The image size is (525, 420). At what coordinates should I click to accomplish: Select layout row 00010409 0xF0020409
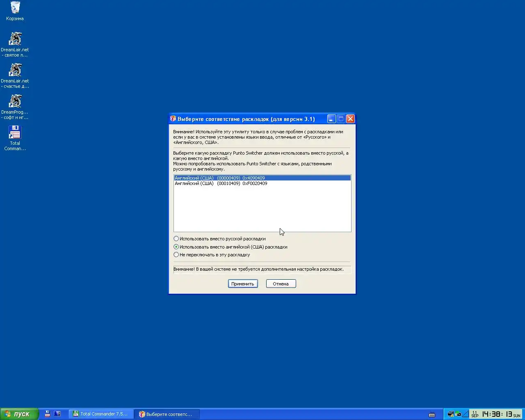coord(262,183)
